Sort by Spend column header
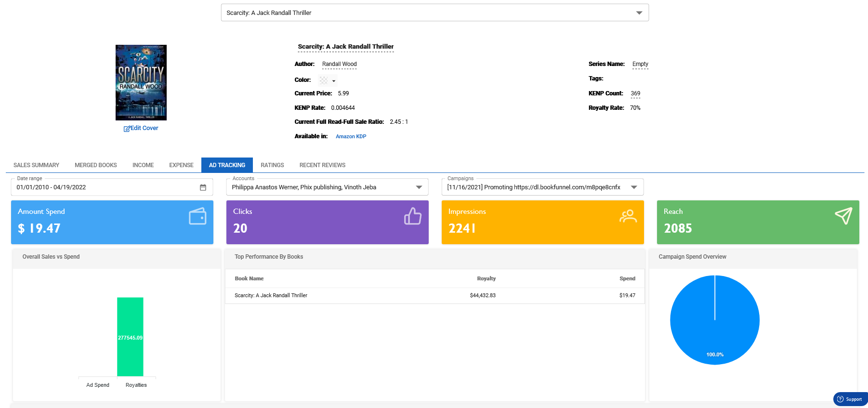 (x=627, y=278)
